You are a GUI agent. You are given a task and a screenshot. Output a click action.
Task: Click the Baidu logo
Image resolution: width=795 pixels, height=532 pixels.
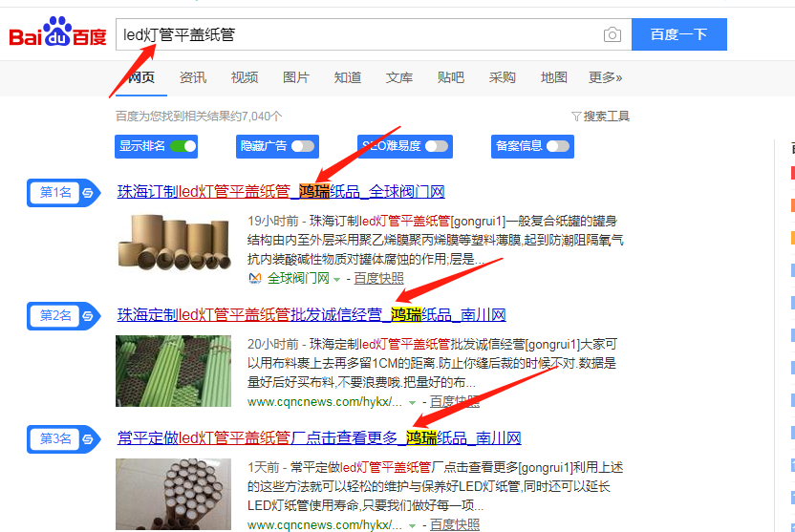click(57, 32)
